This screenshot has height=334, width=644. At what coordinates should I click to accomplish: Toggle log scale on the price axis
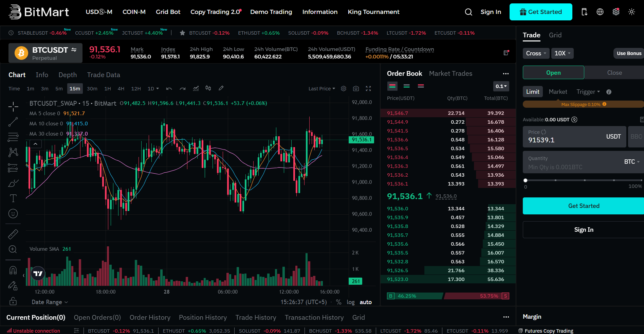pos(350,302)
